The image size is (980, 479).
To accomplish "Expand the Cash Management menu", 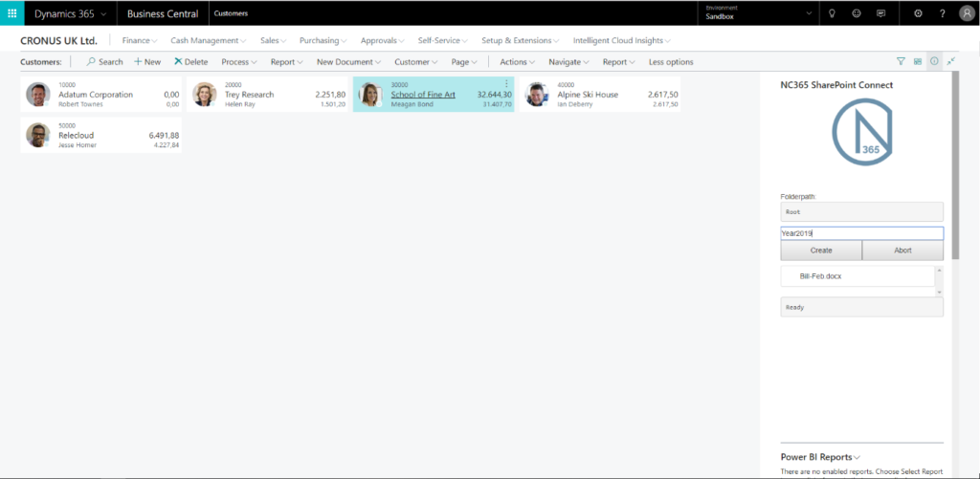I will point(208,40).
